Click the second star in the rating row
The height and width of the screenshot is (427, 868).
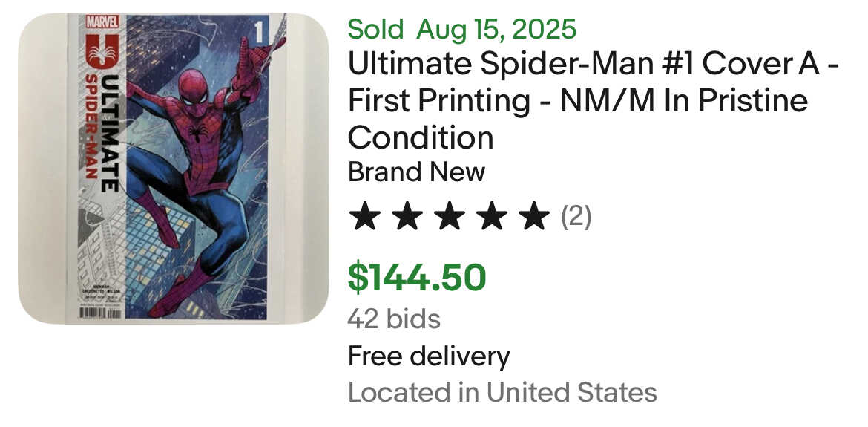coord(407,217)
